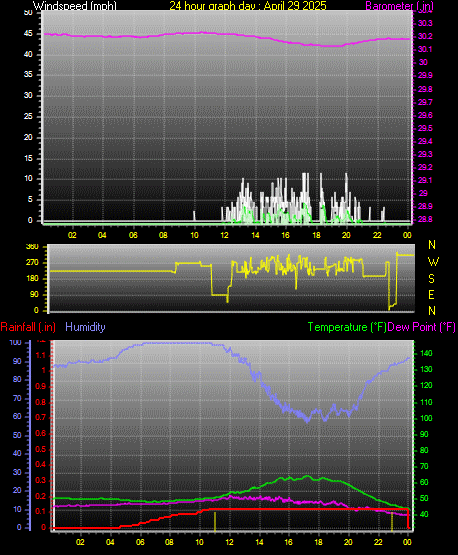This screenshot has height=555, width=458.
Task: Select the Dew Point (°F) legend label
Action: pyautogui.click(x=421, y=327)
